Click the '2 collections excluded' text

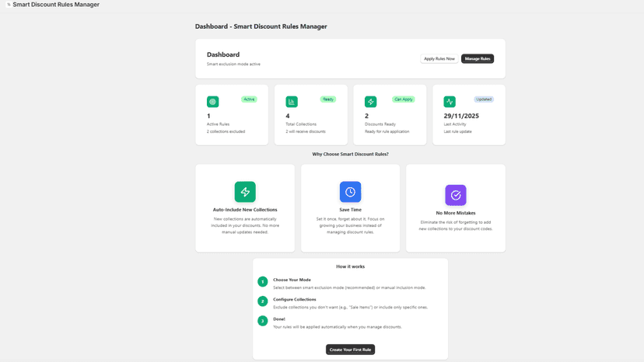pyautogui.click(x=226, y=132)
